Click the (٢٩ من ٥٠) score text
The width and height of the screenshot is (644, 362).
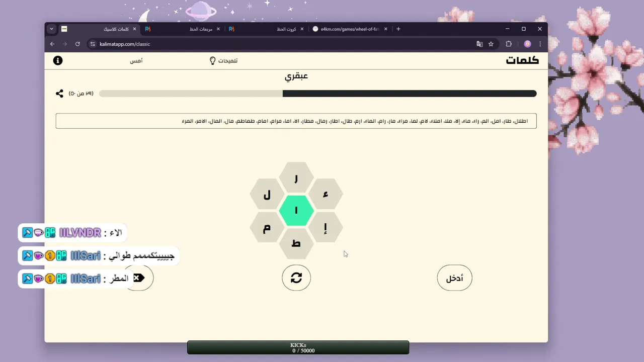pos(81,94)
